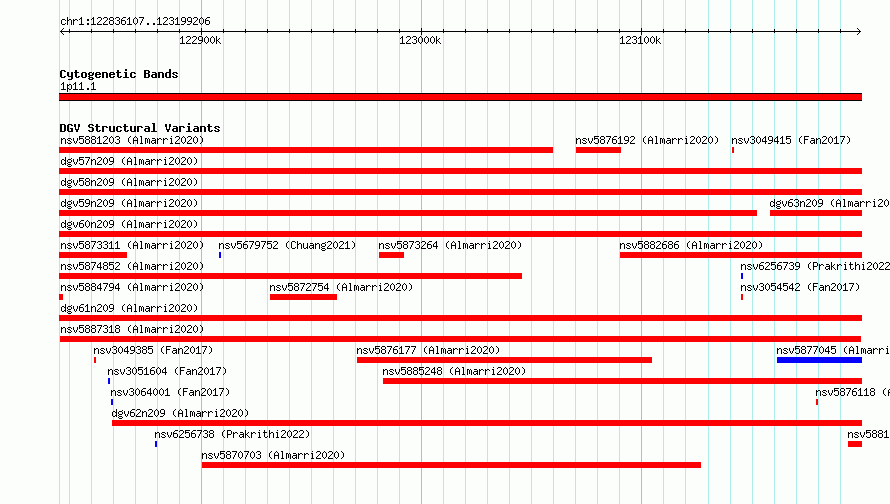Viewport: 890px width, 504px height.
Task: Click the nsv5885248 (Almarri2020) label
Action: [454, 371]
